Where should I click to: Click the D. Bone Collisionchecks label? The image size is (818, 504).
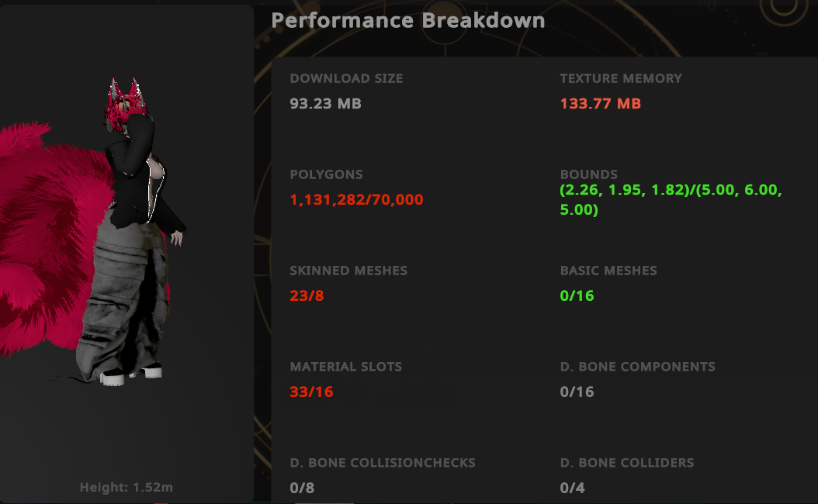click(383, 463)
